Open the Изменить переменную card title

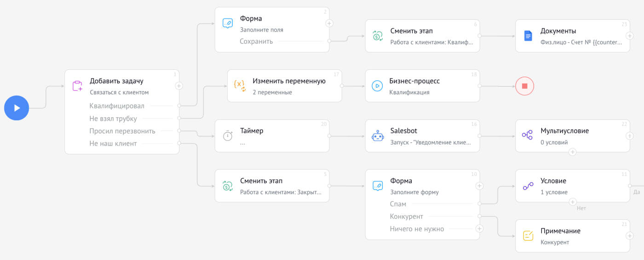289,81
